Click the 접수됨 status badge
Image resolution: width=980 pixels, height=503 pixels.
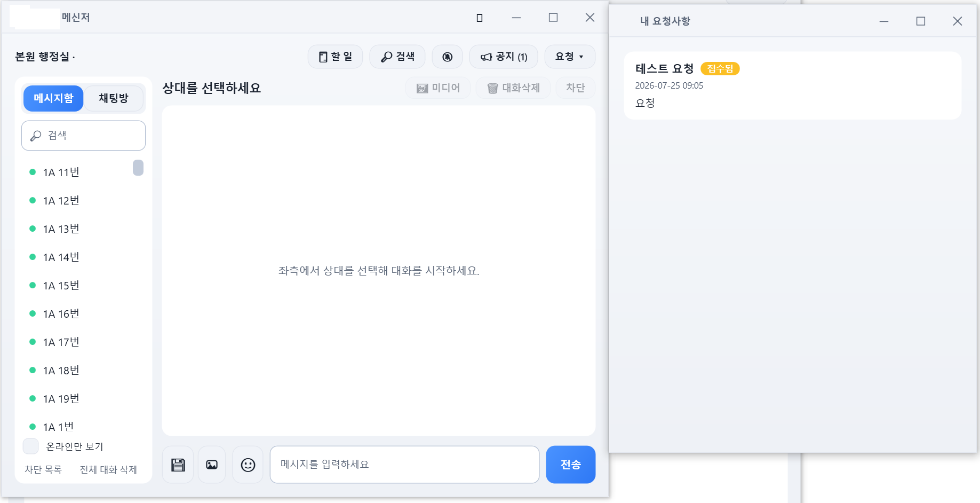pyautogui.click(x=720, y=69)
